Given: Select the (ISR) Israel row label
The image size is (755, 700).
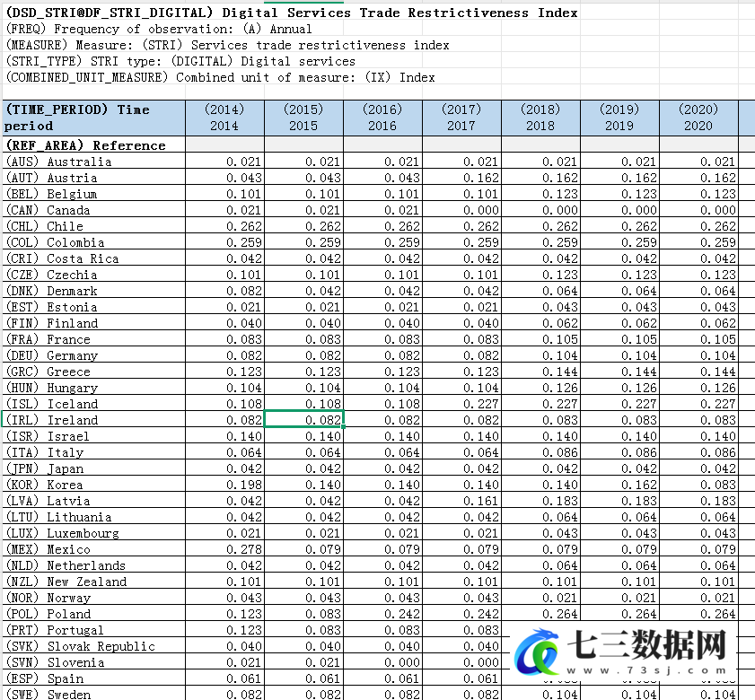Looking at the screenshot, I should 94,435.
